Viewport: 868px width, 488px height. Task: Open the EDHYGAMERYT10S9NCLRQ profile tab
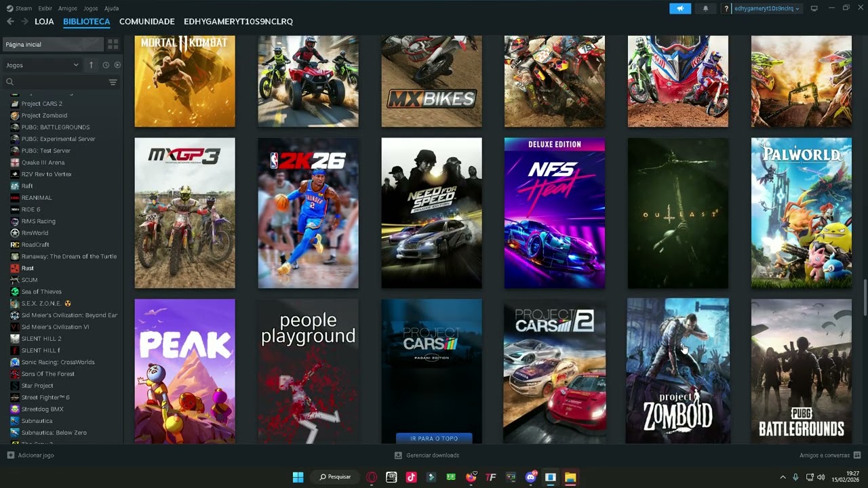tap(238, 22)
